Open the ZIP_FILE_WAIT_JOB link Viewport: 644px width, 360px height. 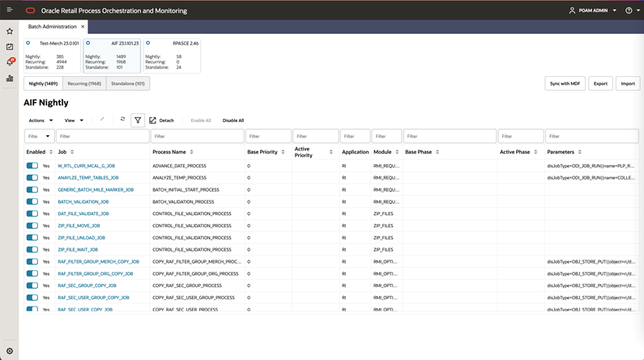point(78,250)
